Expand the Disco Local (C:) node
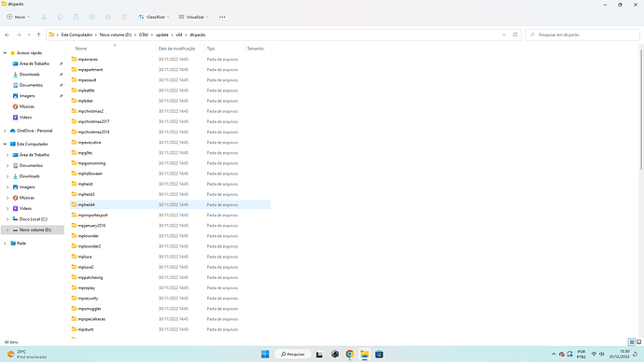 coord(7,219)
